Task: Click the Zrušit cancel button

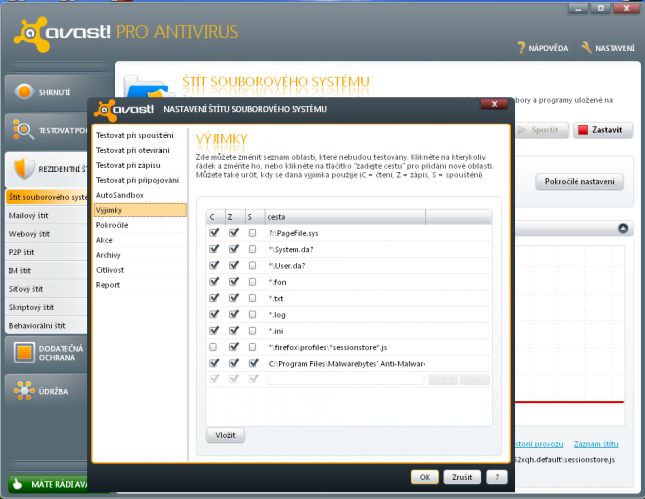Action: [x=462, y=477]
